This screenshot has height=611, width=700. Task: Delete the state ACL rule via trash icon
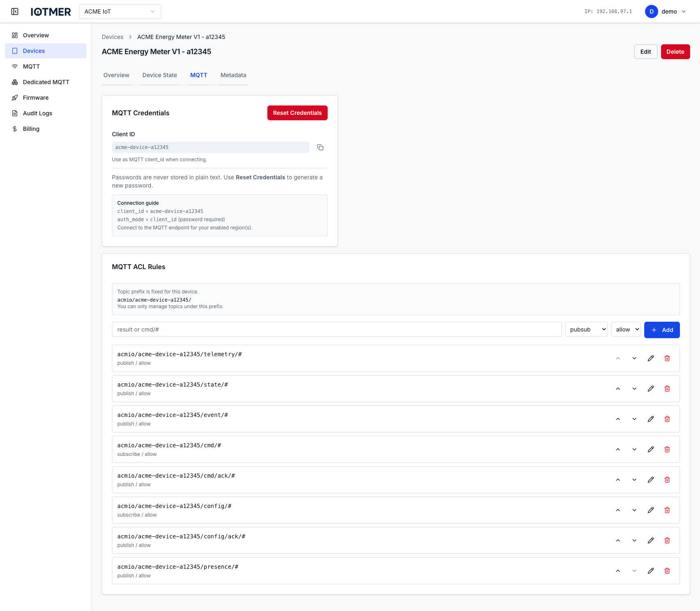(667, 388)
